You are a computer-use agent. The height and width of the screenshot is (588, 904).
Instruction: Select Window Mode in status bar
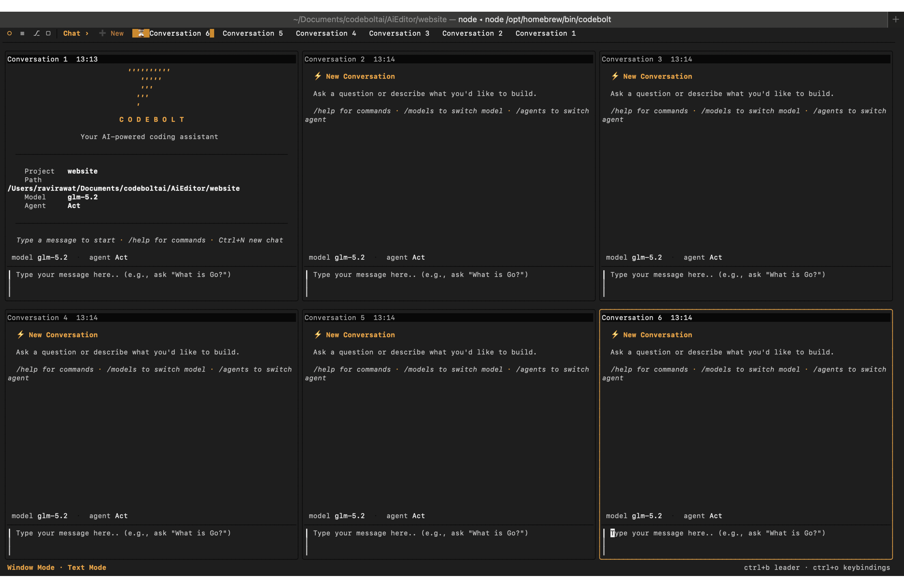31,567
